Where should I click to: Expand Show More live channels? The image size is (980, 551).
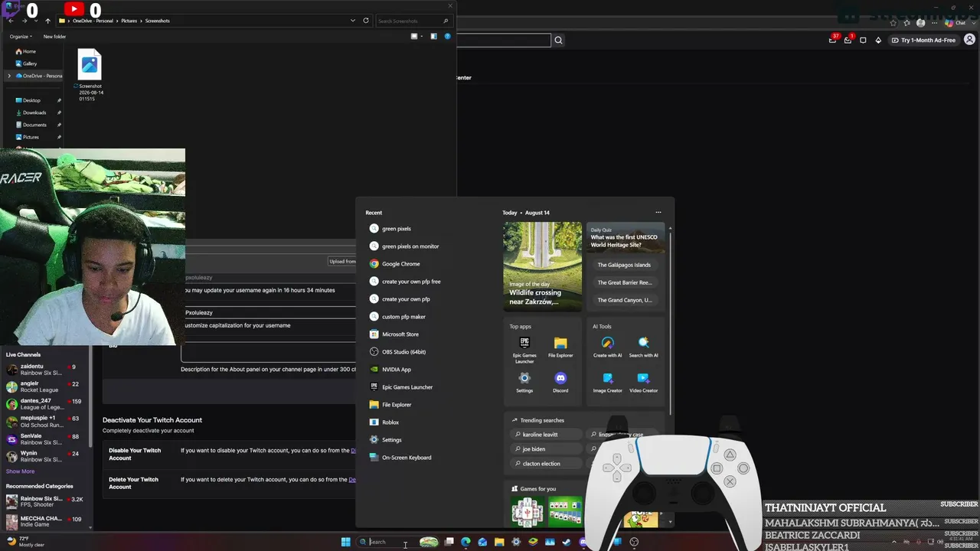pyautogui.click(x=21, y=471)
